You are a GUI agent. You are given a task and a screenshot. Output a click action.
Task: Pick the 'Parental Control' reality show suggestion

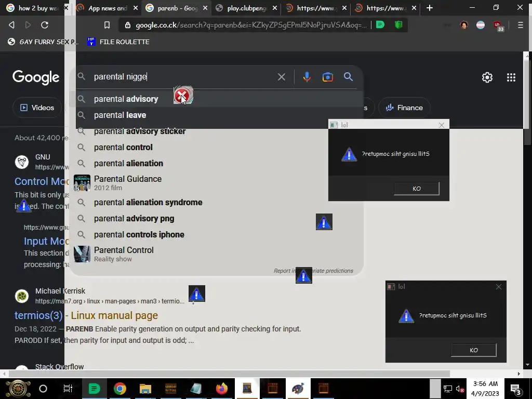(217, 254)
